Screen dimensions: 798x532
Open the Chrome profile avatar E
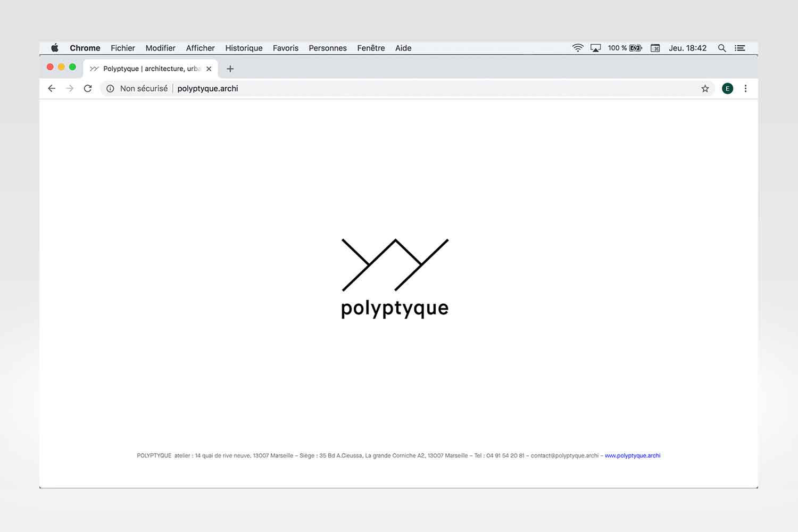click(727, 88)
